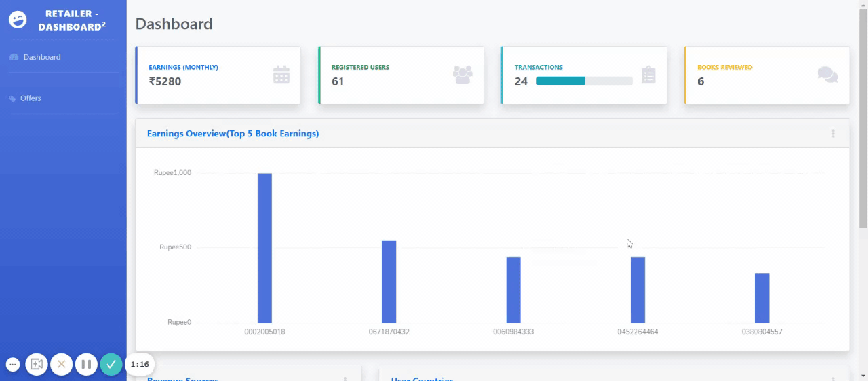Viewport: 868px width, 381px height.
Task: Finish recording with the checkmark button
Action: click(x=111, y=364)
